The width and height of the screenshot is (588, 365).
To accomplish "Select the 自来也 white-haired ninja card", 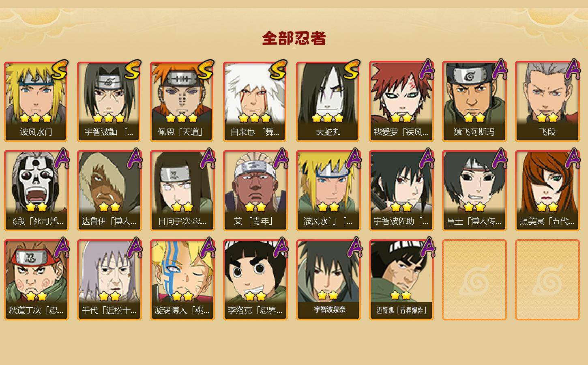I will tap(255, 101).
